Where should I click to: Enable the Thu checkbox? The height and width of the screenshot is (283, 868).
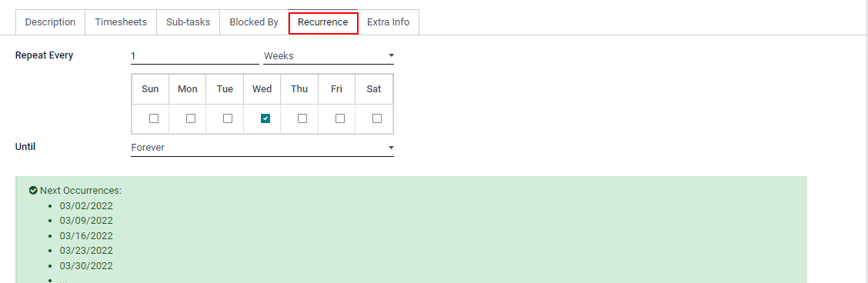click(302, 118)
